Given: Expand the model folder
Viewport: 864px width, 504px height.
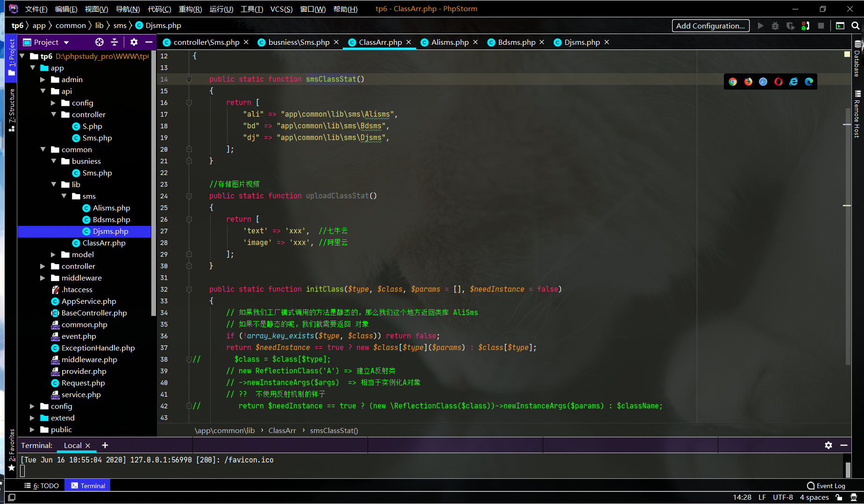Looking at the screenshot, I should pos(53,255).
